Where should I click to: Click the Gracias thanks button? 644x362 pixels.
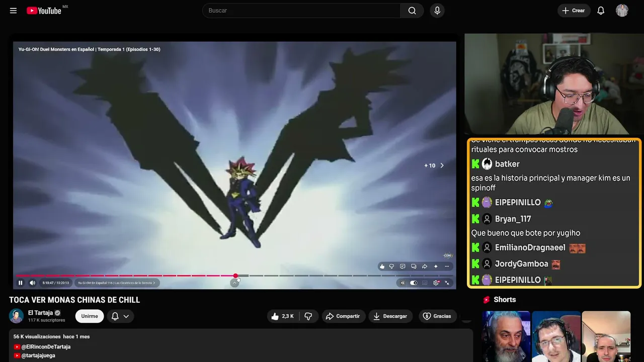(437, 316)
